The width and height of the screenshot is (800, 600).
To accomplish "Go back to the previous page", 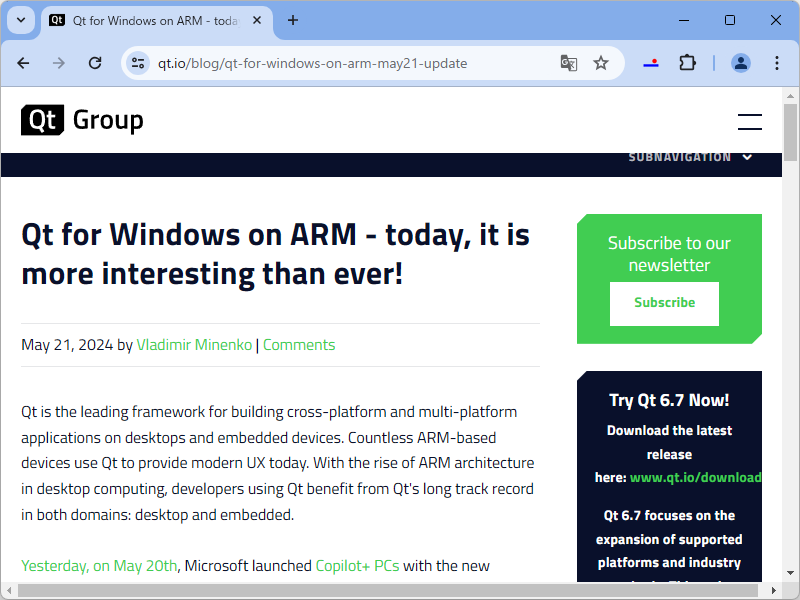I will coord(23,63).
